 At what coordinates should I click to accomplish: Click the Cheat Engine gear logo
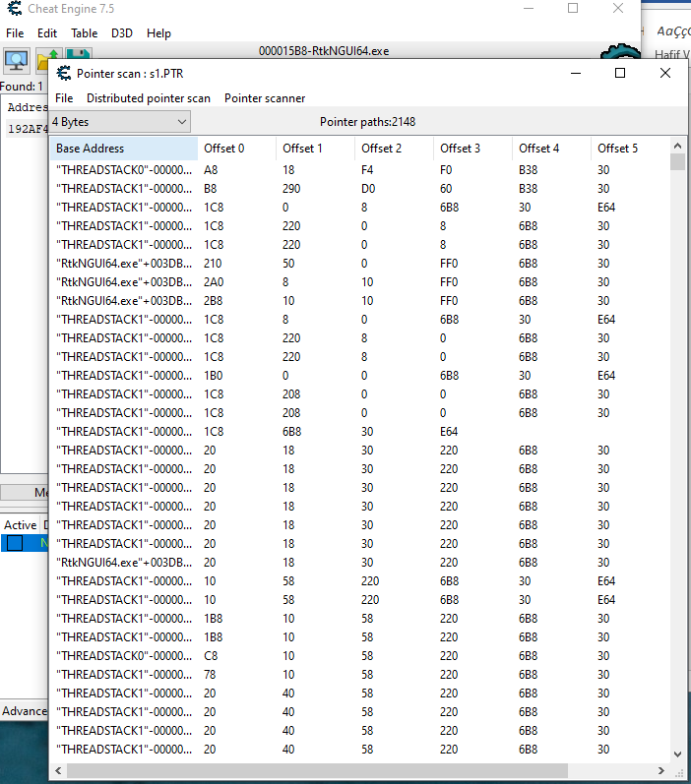tap(620, 51)
